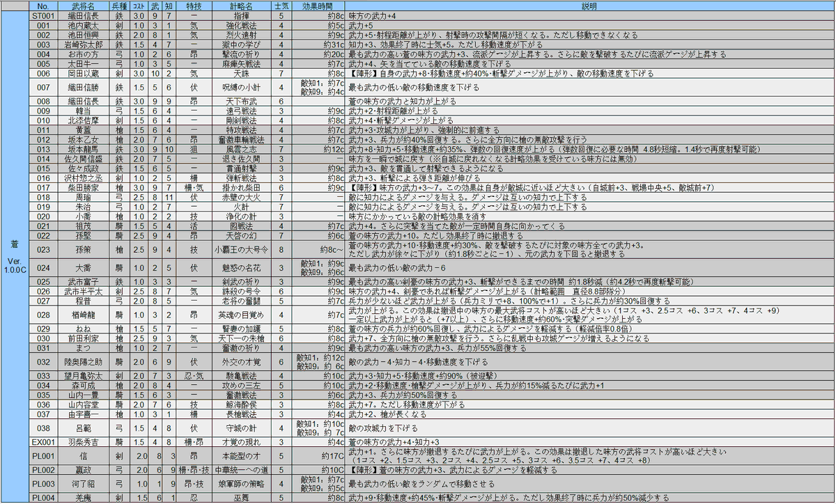The image size is (836, 504).
Task: Click the 約17C duration cell
Action: [x=318, y=456]
